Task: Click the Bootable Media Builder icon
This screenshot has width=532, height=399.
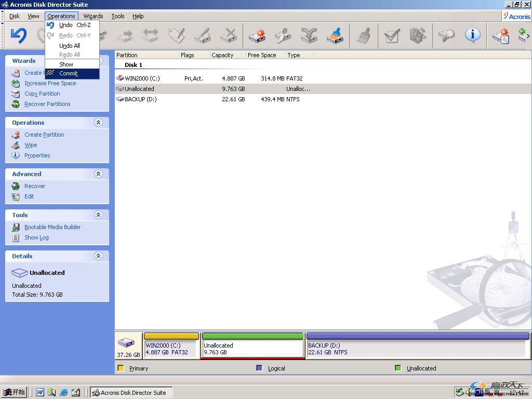Action: [x=16, y=227]
